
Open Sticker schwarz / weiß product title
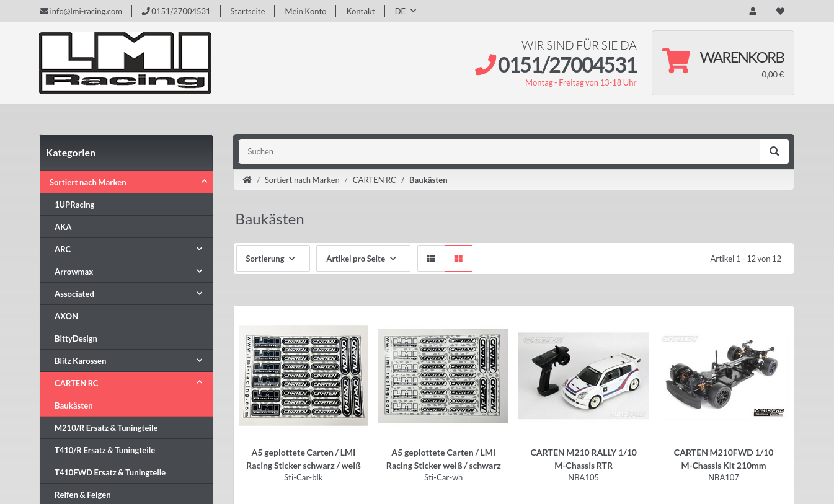303,459
